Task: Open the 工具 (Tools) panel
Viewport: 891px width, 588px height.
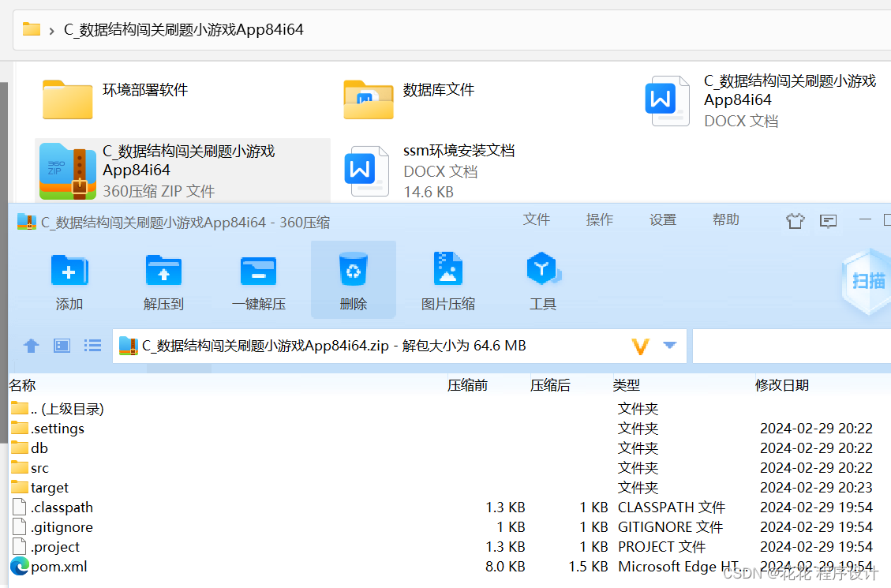Action: pyautogui.click(x=543, y=279)
